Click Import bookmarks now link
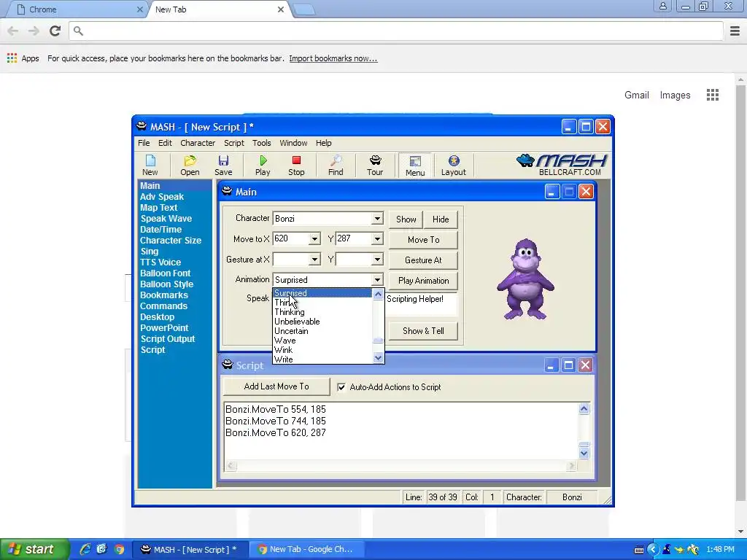Viewport: 747px width, 560px height. tap(333, 58)
